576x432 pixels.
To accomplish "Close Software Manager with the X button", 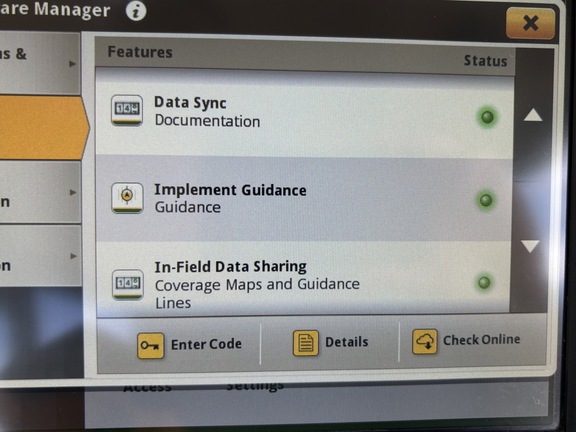I will [x=530, y=23].
